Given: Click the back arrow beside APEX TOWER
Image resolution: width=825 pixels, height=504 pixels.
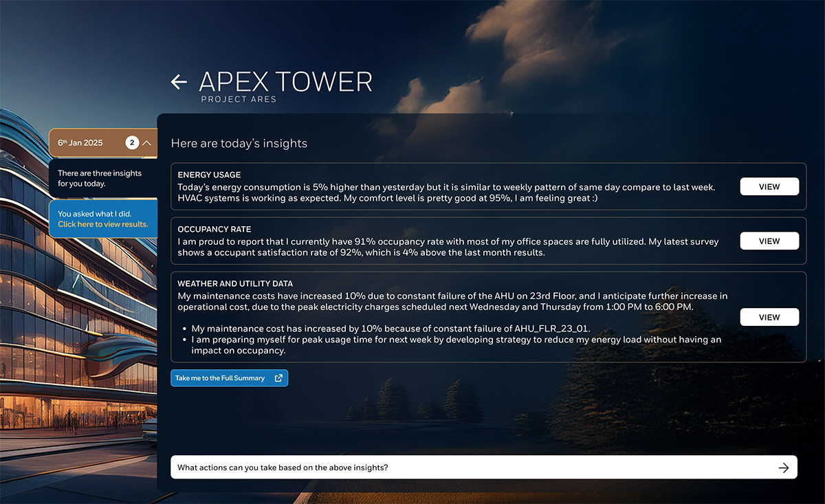Looking at the screenshot, I should coord(179,82).
